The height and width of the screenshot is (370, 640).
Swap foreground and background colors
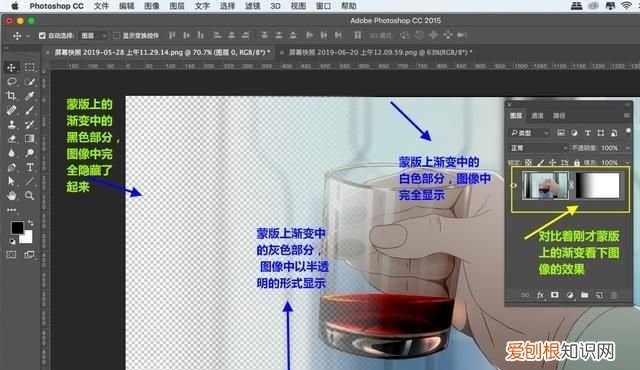click(x=30, y=223)
